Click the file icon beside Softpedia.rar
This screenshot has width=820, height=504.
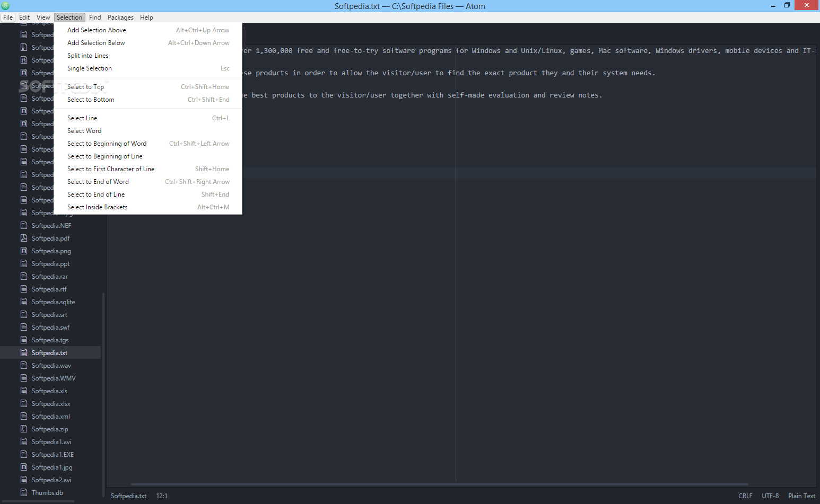[24, 276]
